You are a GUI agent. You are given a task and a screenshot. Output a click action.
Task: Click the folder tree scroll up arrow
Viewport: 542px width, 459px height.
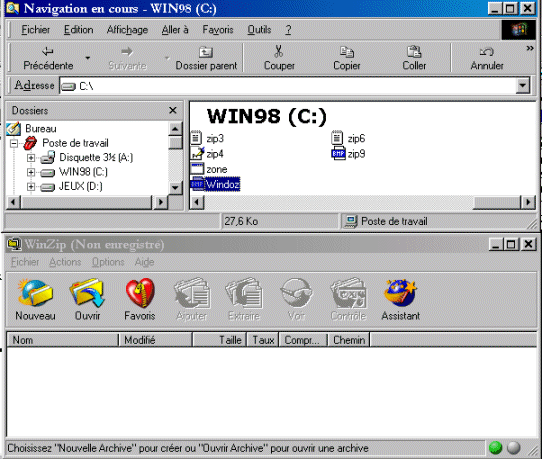click(x=175, y=129)
